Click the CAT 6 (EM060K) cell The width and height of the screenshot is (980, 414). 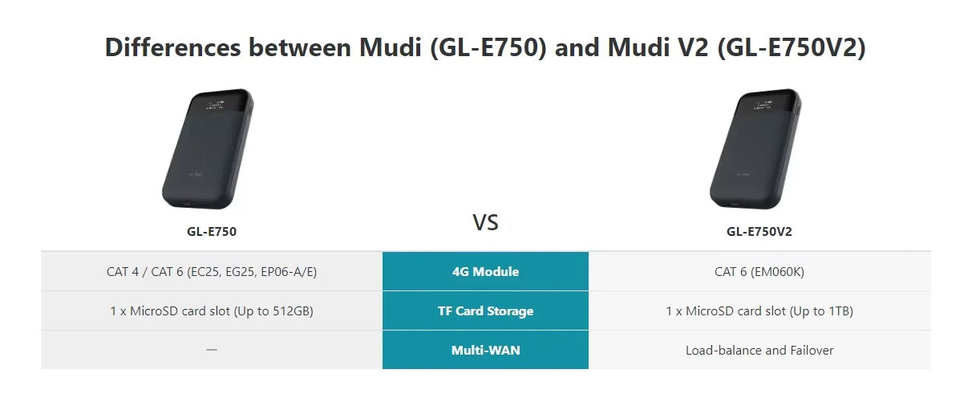[x=759, y=271]
